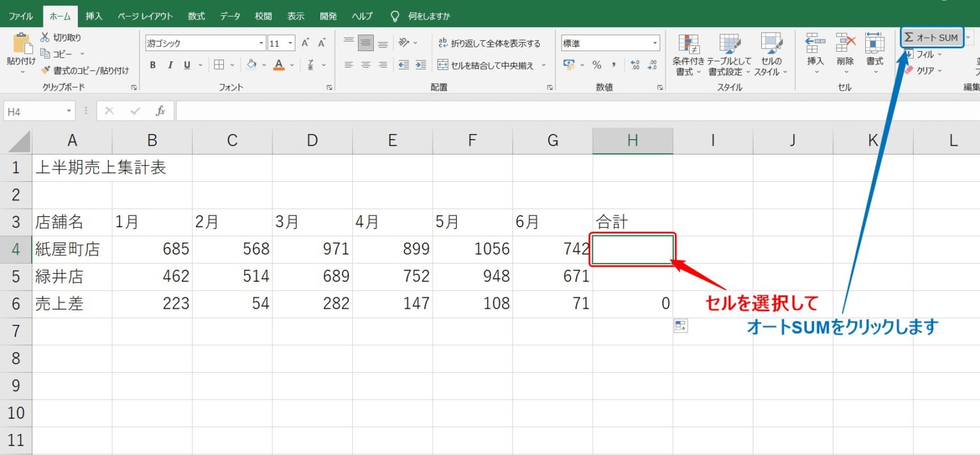Click the formula bar input

click(x=578, y=111)
